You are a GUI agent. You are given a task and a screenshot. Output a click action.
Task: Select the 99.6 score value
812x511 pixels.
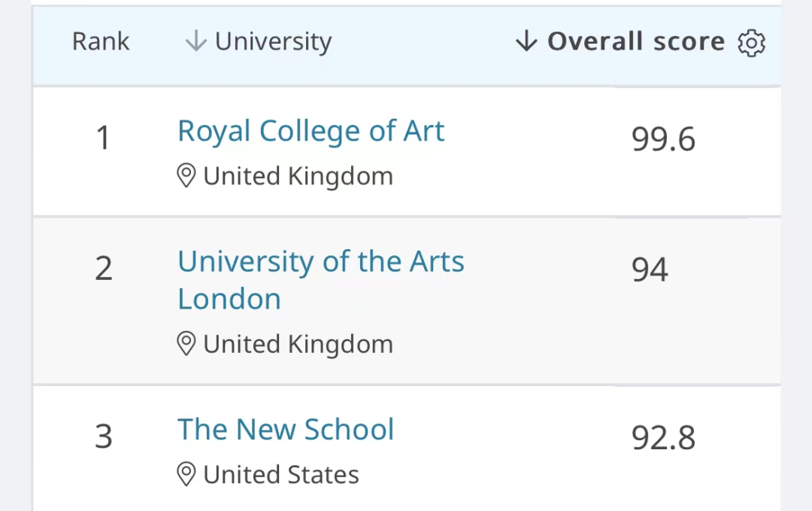click(663, 139)
